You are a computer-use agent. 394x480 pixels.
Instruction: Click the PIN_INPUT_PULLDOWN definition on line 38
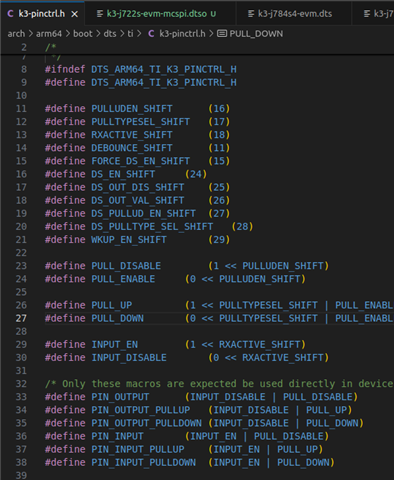(143, 462)
